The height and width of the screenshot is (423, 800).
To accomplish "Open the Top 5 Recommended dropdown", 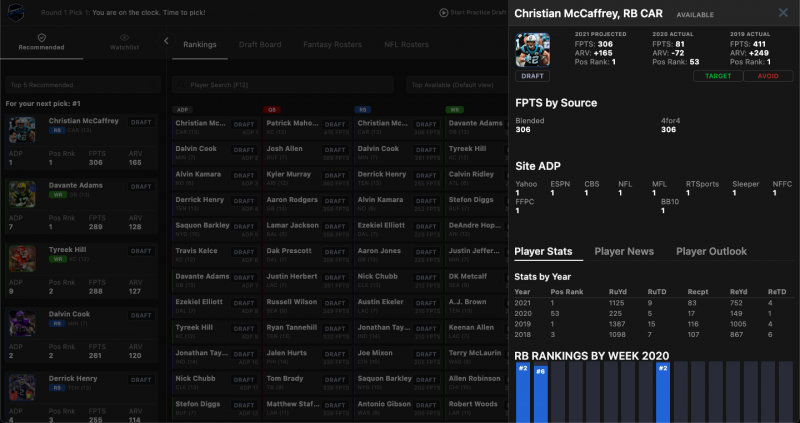I will (x=82, y=86).
